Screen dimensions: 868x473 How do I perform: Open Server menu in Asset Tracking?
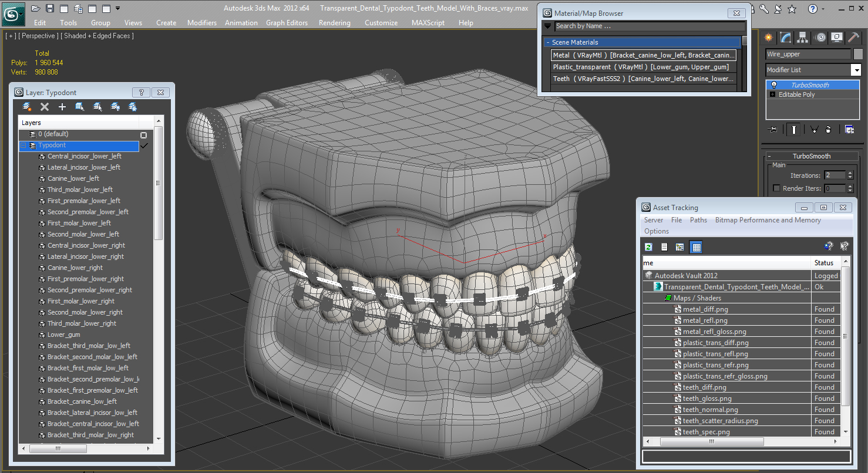click(654, 220)
